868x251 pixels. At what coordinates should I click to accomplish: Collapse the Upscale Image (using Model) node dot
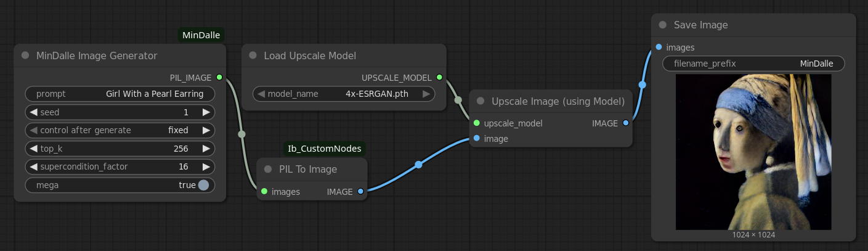[481, 101]
